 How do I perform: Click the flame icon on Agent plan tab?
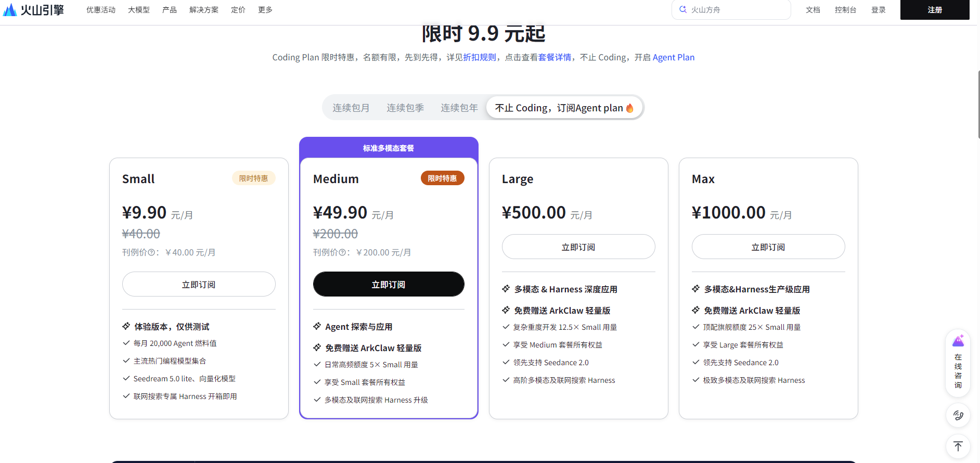pos(630,108)
